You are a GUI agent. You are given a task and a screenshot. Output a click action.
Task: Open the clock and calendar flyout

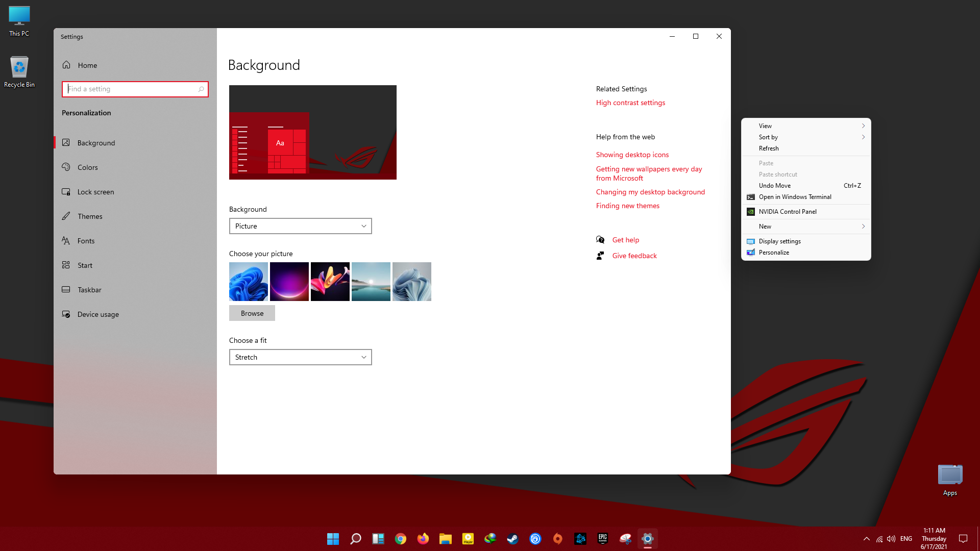[x=934, y=539]
